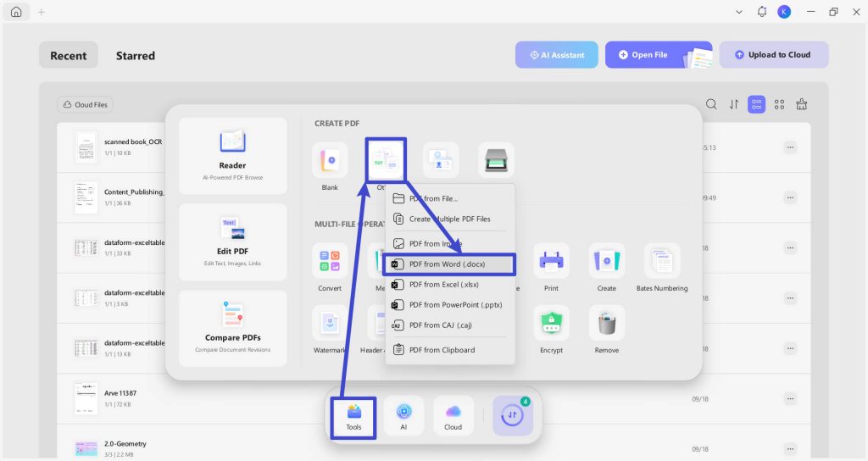Image resolution: width=868 pixels, height=461 pixels.
Task: Click the sort order icon
Action: pyautogui.click(x=734, y=104)
